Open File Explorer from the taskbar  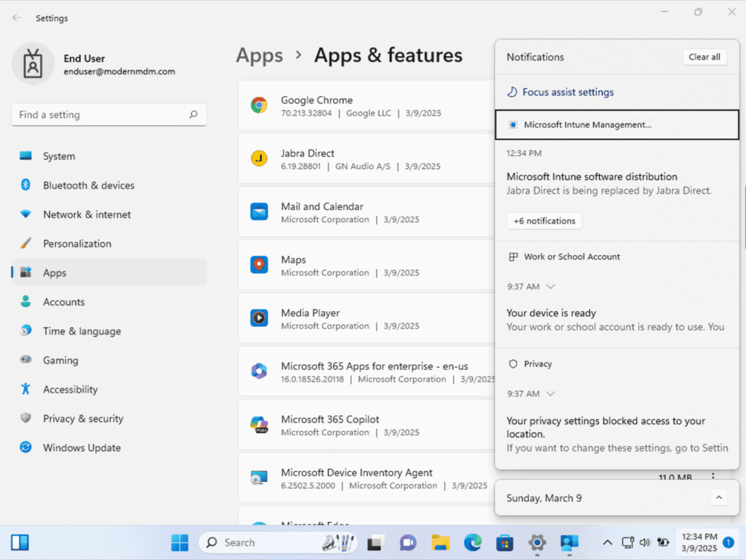tap(440, 543)
